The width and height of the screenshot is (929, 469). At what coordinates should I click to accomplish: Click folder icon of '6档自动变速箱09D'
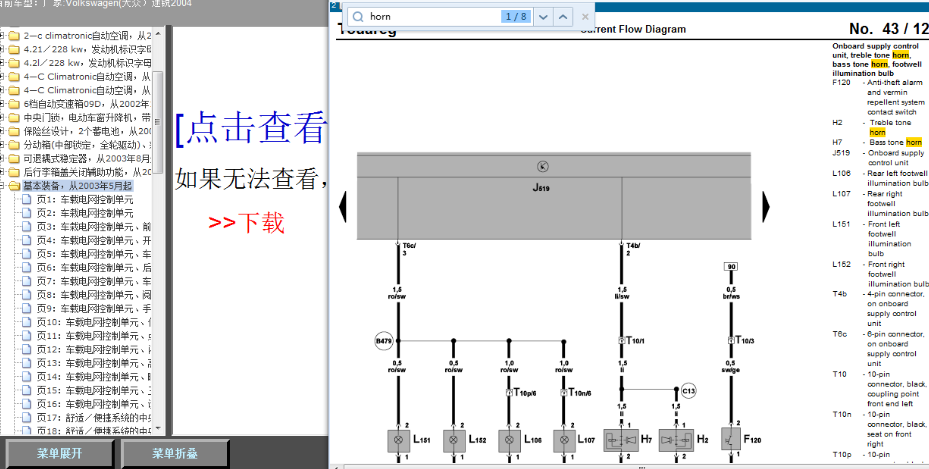point(14,104)
